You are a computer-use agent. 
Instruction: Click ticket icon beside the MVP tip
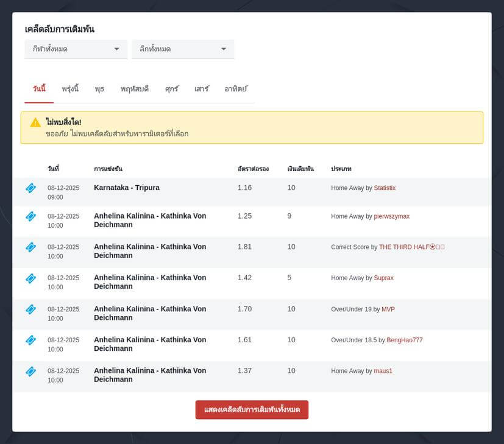(30, 309)
